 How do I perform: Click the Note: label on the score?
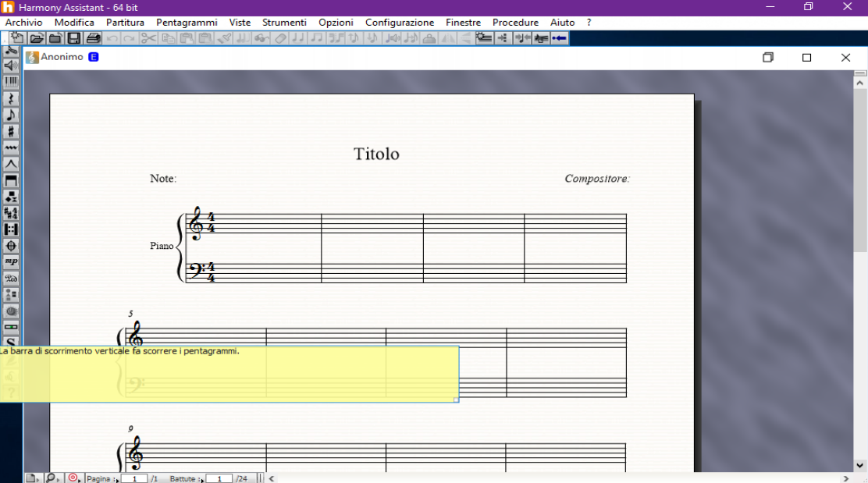click(x=162, y=179)
